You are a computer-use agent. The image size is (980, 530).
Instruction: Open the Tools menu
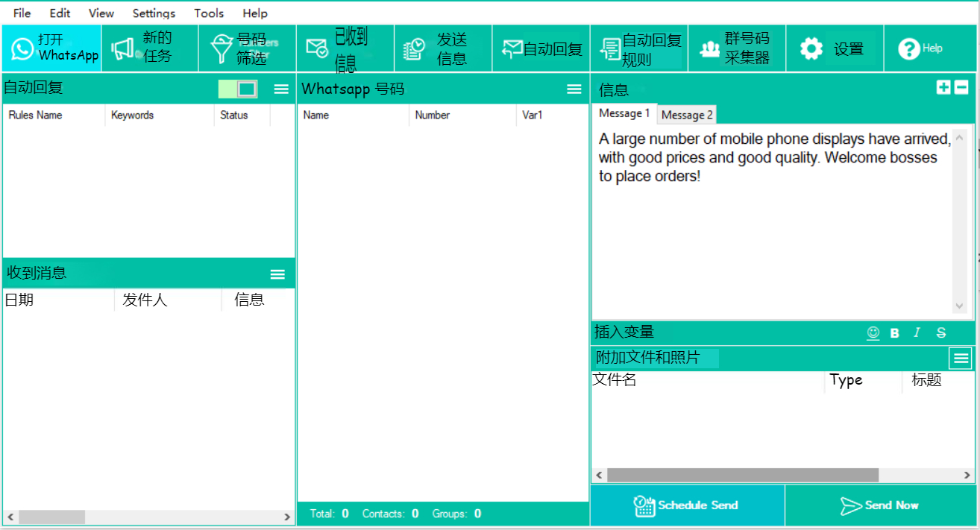point(209,13)
